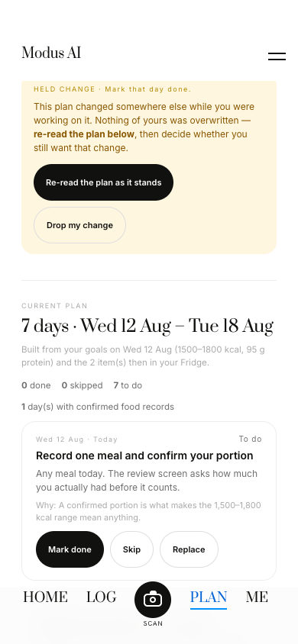Image resolution: width=298 pixels, height=644 pixels.
Task: Select the PLAN tab
Action: point(209,597)
